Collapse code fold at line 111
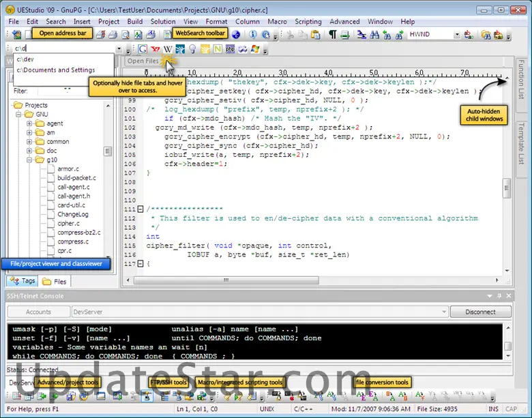The height and width of the screenshot is (418, 532). (x=141, y=209)
